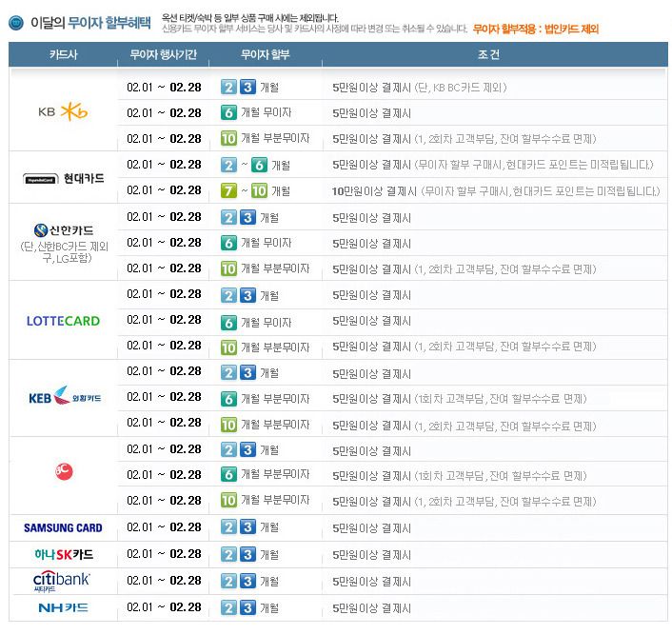Click the date range in NH카드 row
Viewport: 672px width, 635px height.
164,607
